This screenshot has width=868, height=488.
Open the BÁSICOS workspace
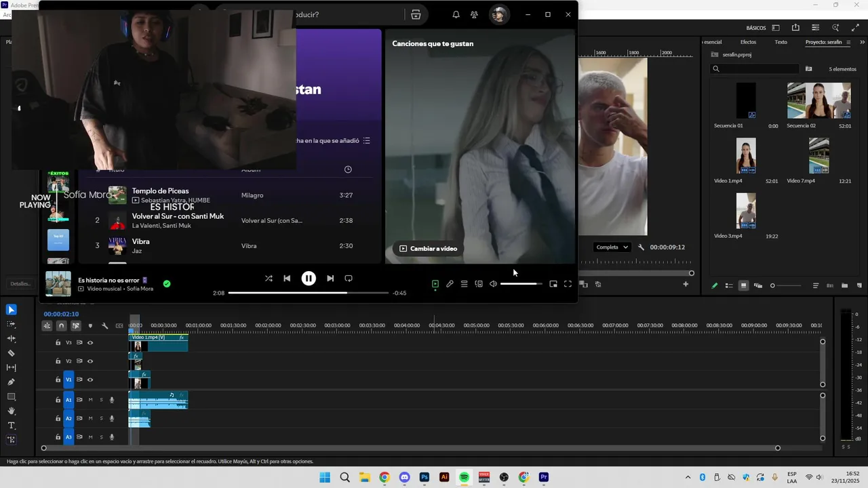pyautogui.click(x=756, y=28)
